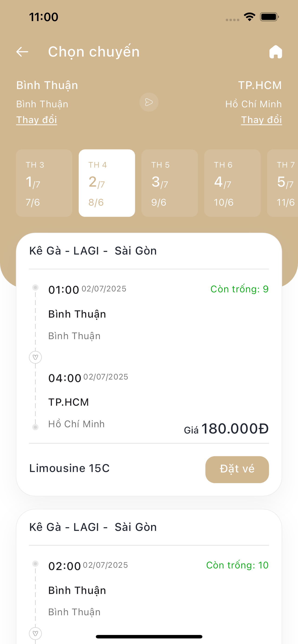This screenshot has height=644, width=298.
Task: Tap the first trip departure dot marker
Action: coord(35,287)
